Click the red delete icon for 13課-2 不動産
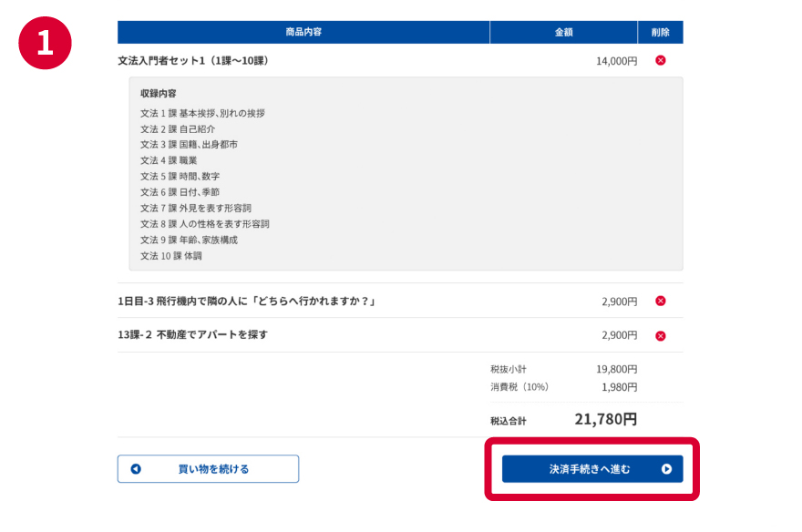Image resolution: width=802 pixels, height=532 pixels. [x=661, y=336]
